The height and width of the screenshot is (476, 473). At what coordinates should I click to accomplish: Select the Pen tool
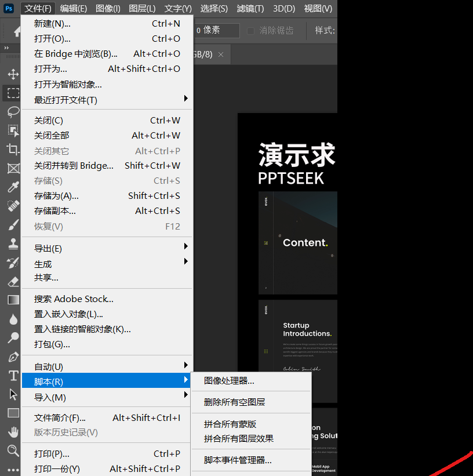[x=13, y=357]
